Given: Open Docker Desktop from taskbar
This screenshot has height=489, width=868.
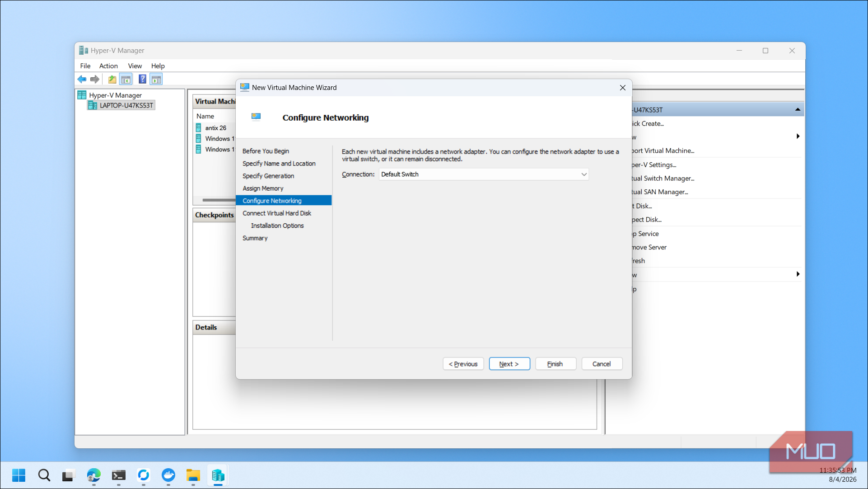Looking at the screenshot, I should click(168, 475).
